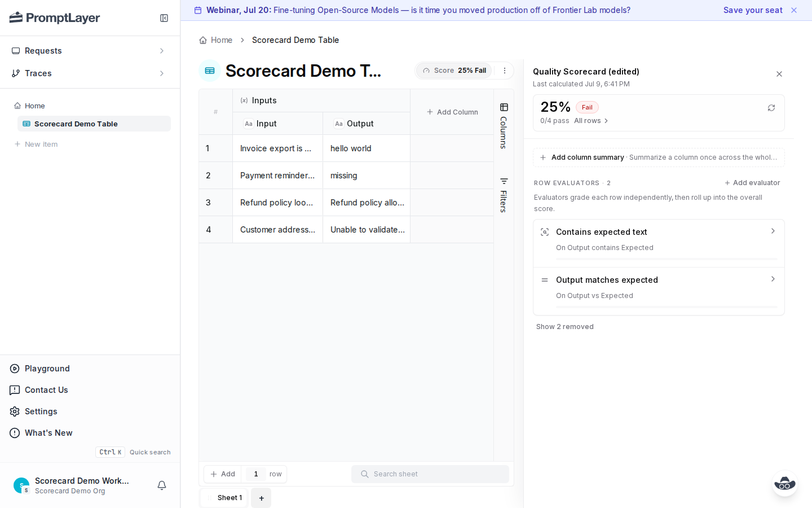The image size is (812, 508).
Task: Open the three-dot more options menu
Action: point(505,71)
